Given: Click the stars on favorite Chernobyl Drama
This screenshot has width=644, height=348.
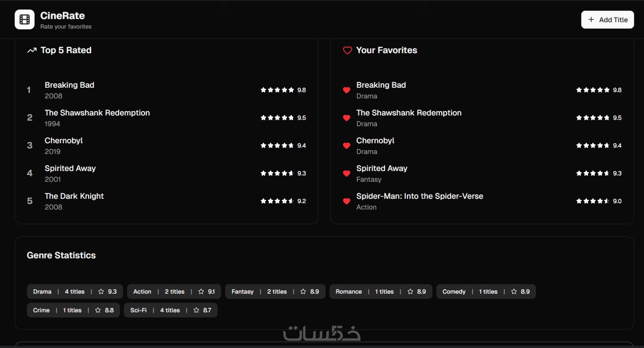Looking at the screenshot, I should [593, 146].
